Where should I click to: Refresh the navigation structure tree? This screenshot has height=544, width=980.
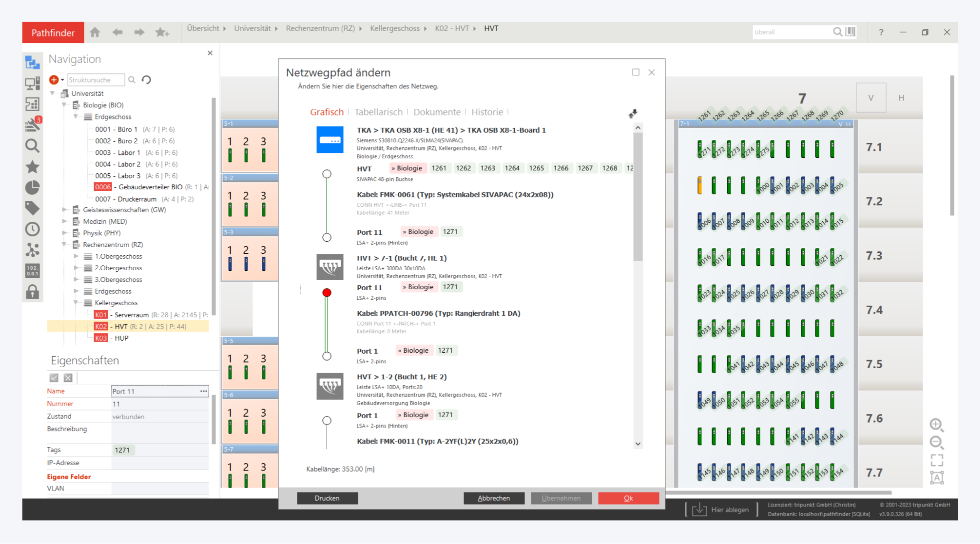coord(146,80)
